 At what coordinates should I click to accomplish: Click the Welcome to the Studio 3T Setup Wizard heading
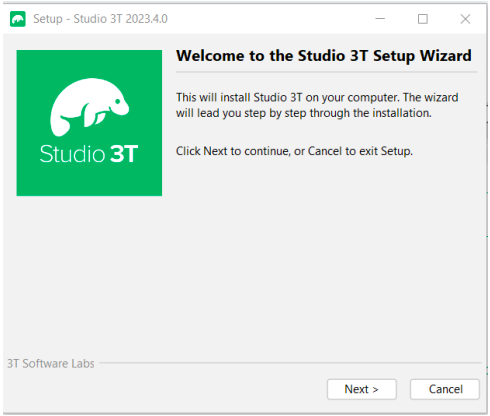(x=324, y=56)
